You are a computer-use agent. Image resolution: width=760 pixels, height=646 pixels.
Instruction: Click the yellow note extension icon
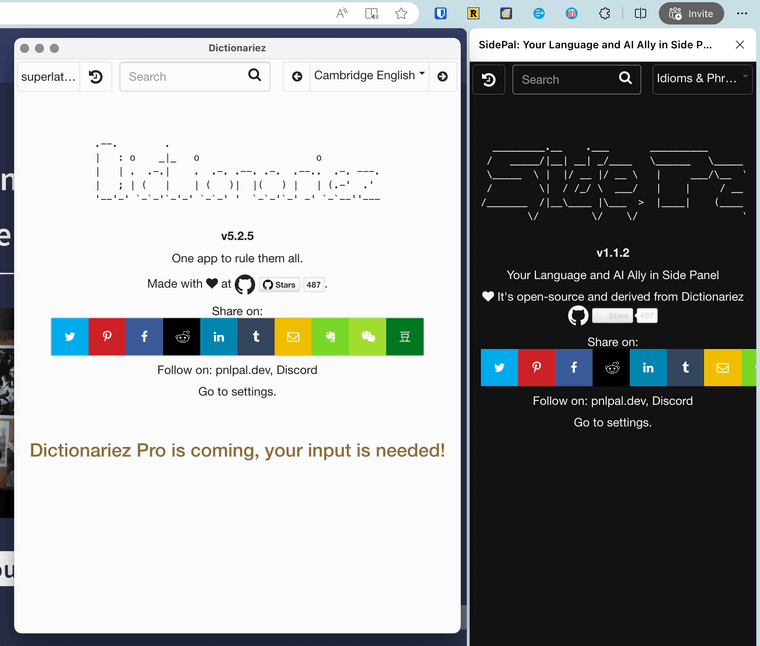[x=506, y=14]
